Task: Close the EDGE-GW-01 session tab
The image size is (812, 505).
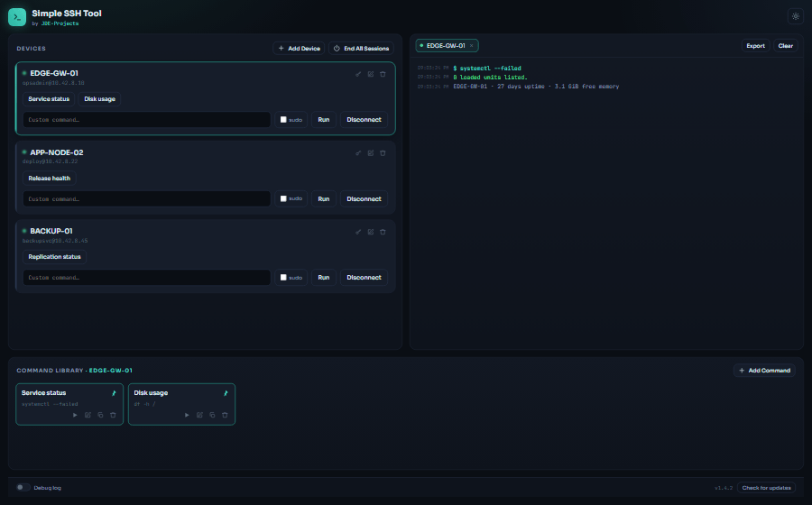Action: coord(471,46)
